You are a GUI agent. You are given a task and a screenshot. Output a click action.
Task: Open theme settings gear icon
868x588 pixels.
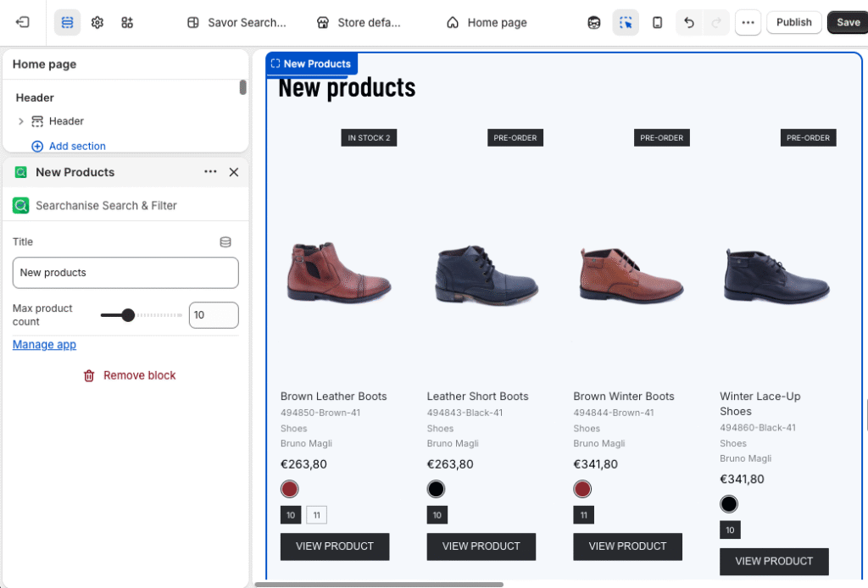point(97,23)
